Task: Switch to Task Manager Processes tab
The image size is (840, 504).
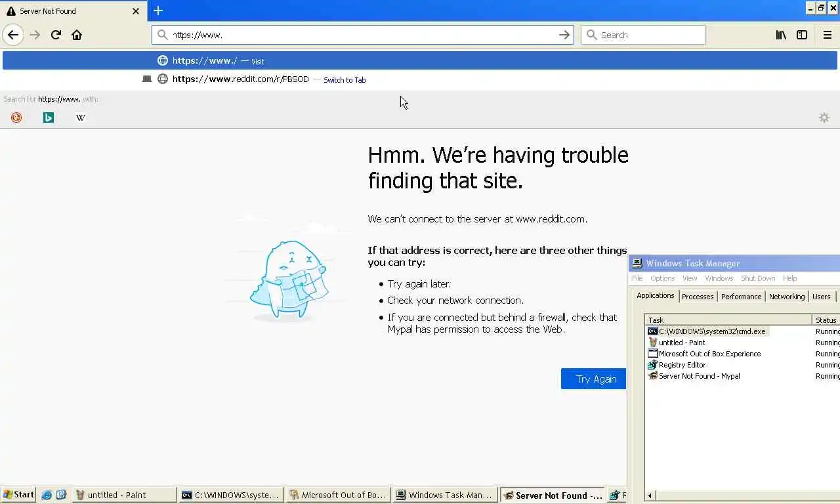Action: click(698, 297)
